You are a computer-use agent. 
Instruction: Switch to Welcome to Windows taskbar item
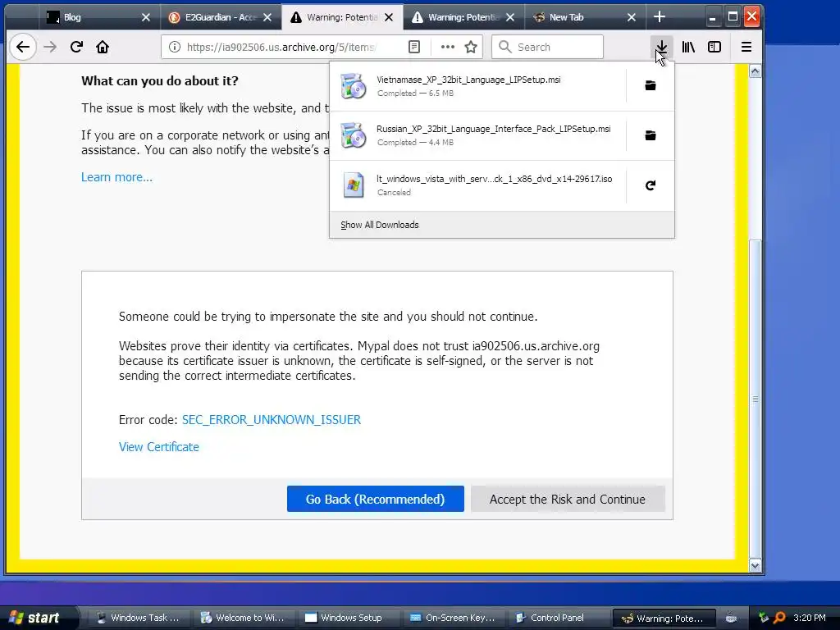tap(242, 618)
